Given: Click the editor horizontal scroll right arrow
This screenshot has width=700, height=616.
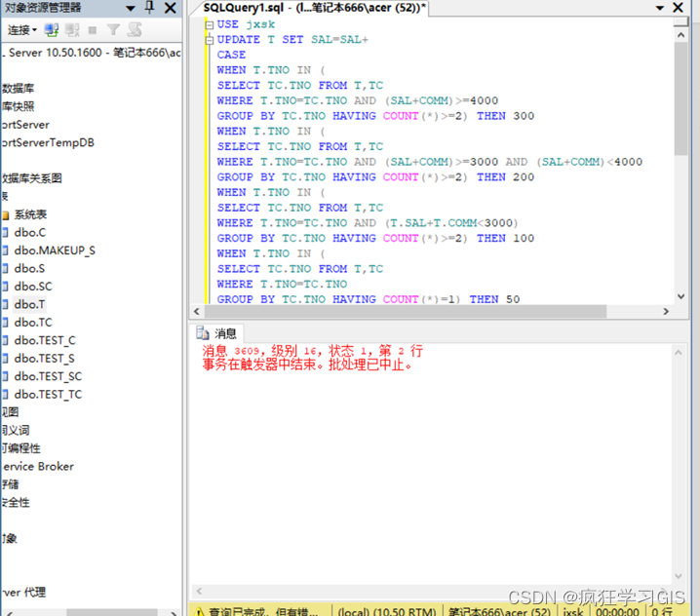Looking at the screenshot, I should [x=666, y=311].
